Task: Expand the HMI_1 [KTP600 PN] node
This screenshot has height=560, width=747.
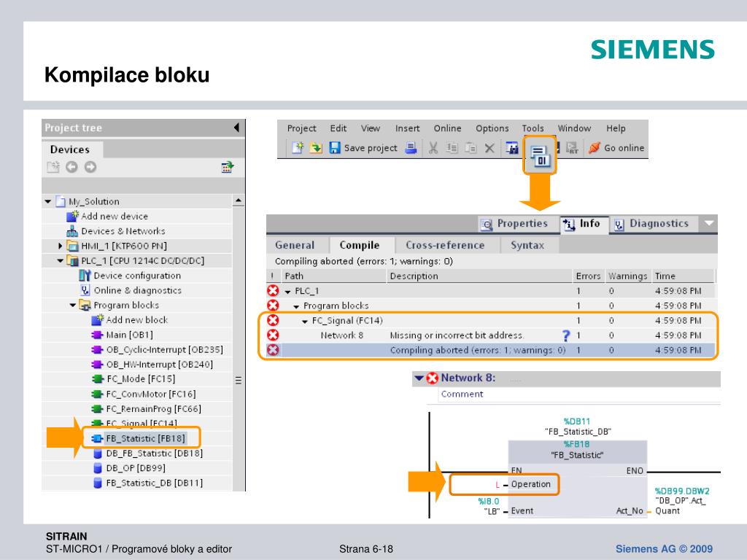Action: click(x=60, y=246)
